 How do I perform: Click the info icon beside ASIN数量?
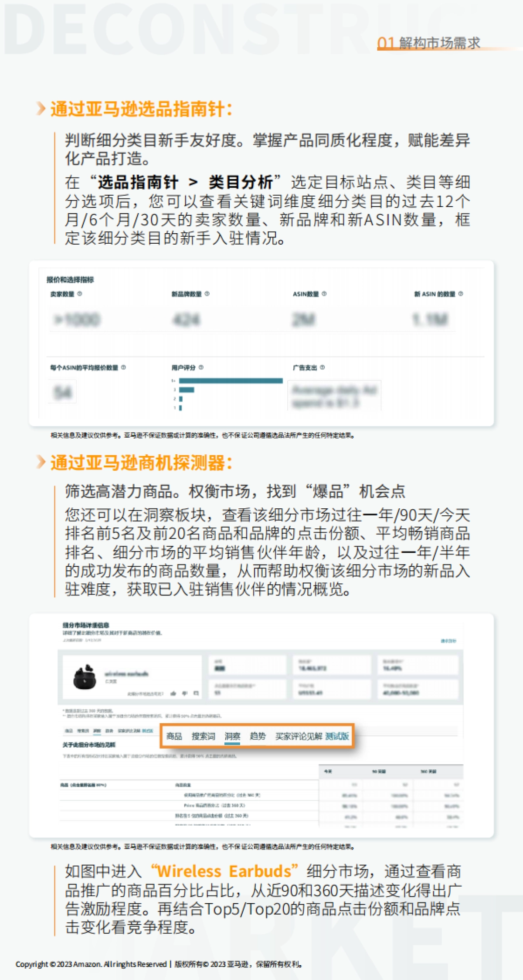[324, 294]
